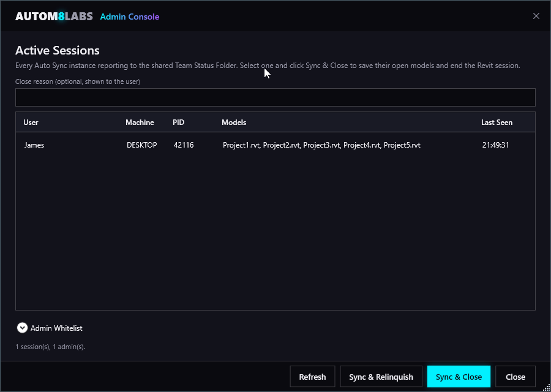Click the last seen time 21:49:31
Viewport: 551px width, 392px height.
(495, 145)
